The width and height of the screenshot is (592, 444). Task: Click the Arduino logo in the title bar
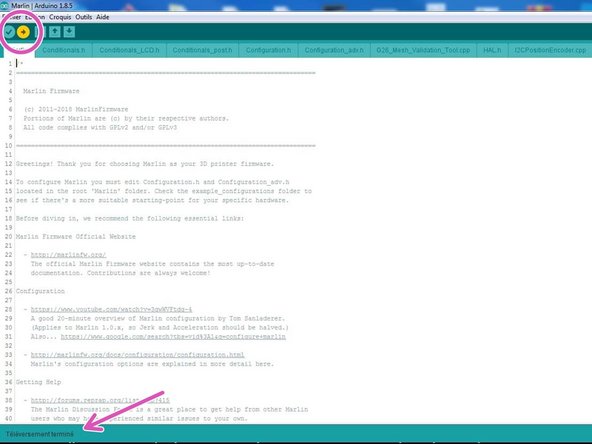point(4,6)
